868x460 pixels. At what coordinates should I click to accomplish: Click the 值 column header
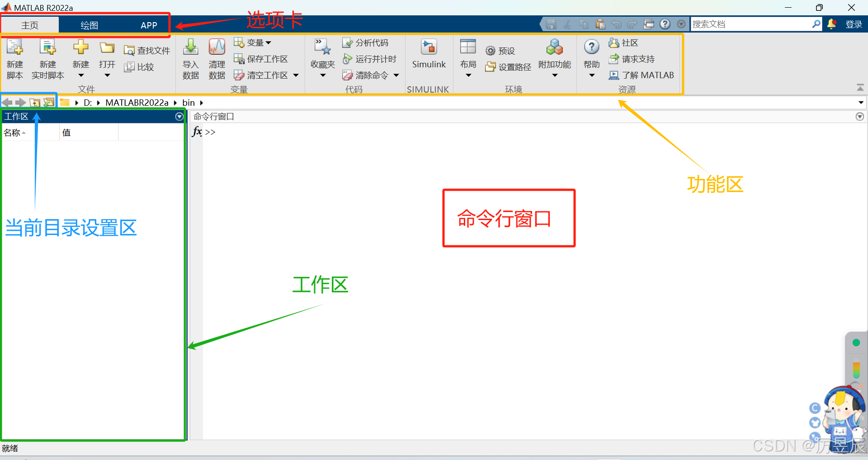[x=89, y=132]
